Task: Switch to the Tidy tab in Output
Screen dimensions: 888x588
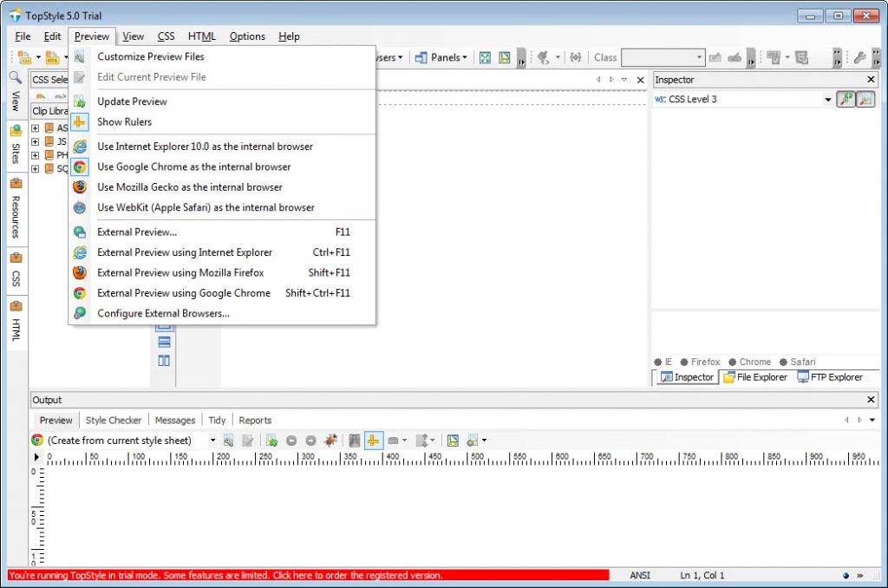Action: [x=217, y=421]
